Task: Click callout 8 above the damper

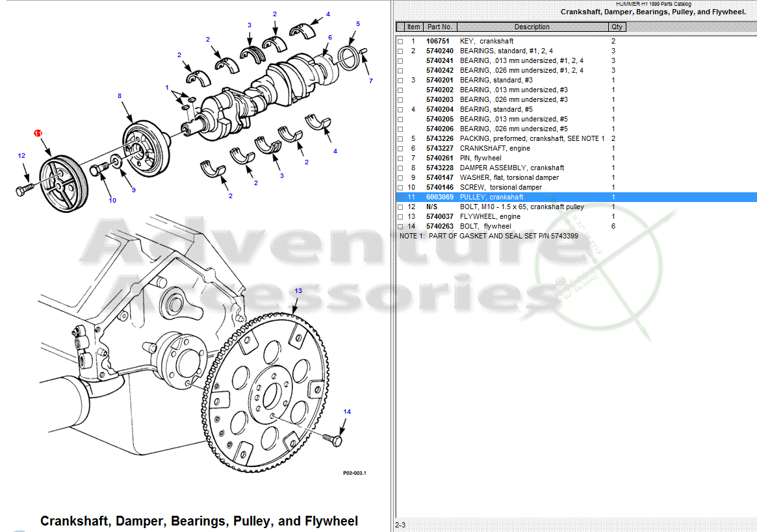Action: coord(120,95)
